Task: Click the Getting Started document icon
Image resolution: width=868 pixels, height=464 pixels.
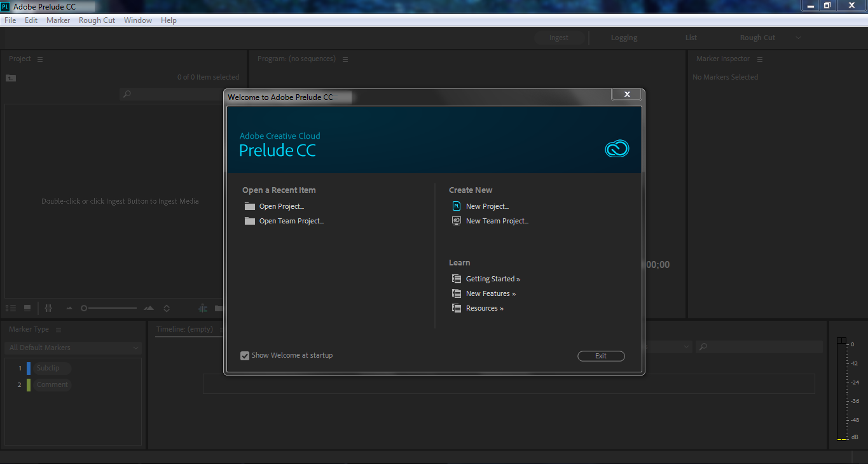Action: coord(456,279)
